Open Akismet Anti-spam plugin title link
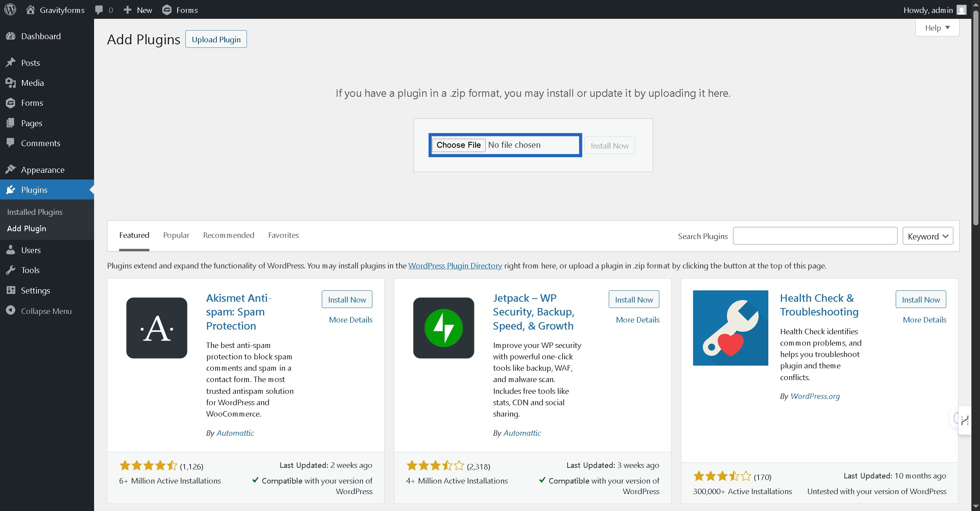This screenshot has width=980, height=511. (x=239, y=312)
